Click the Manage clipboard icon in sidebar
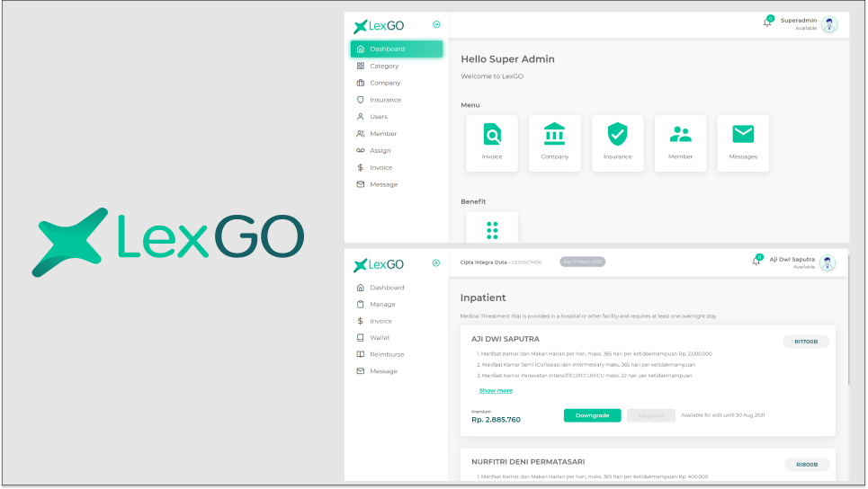Image resolution: width=868 pixels, height=489 pixels. pyautogui.click(x=361, y=304)
